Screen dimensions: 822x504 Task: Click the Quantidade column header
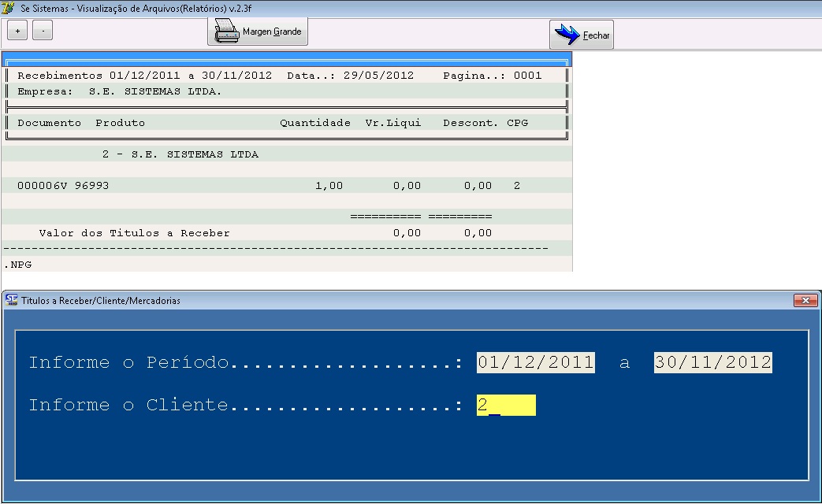point(314,123)
